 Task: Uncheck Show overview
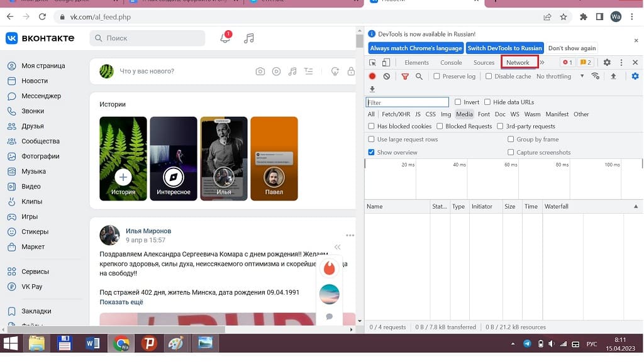(371, 152)
